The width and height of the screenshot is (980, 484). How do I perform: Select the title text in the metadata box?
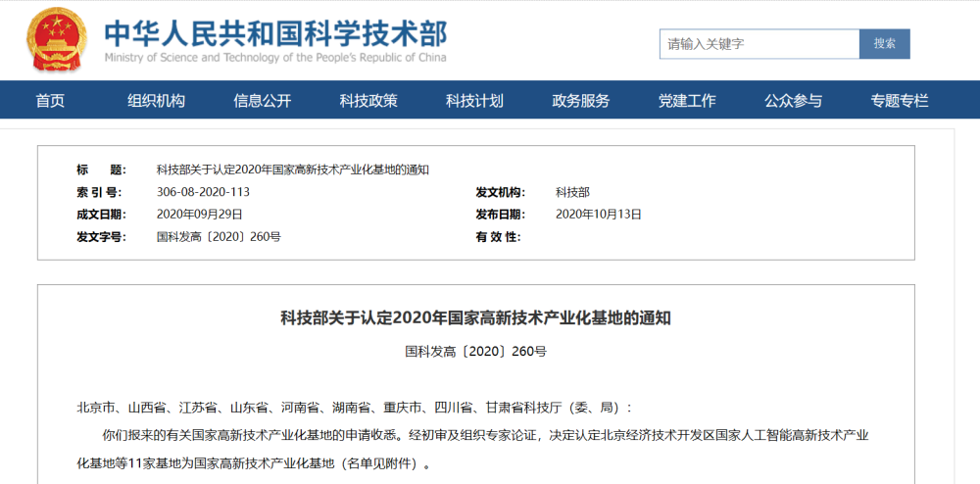292,169
